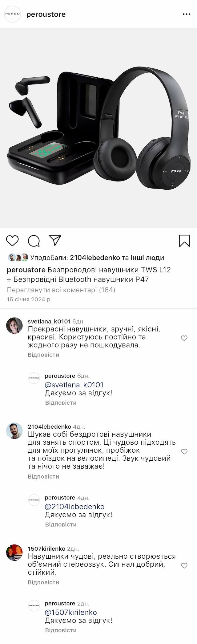Open the peroustore profile logo in header
Viewport: 197px width, 644px height.
pyautogui.click(x=12, y=14)
